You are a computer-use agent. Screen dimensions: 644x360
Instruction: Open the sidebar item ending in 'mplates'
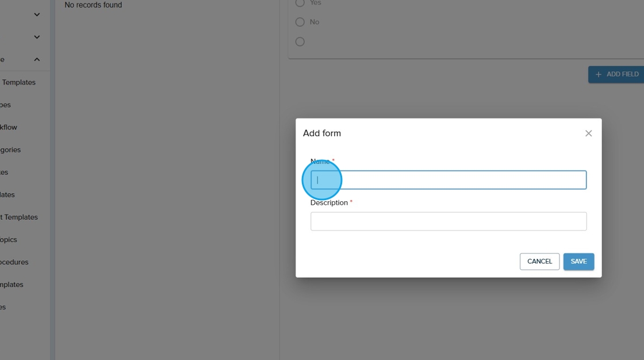pos(12,284)
